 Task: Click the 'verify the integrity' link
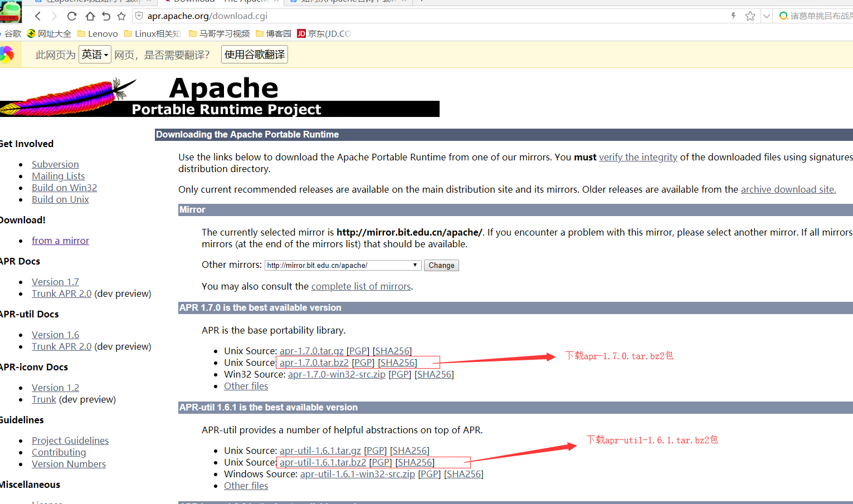pos(638,157)
